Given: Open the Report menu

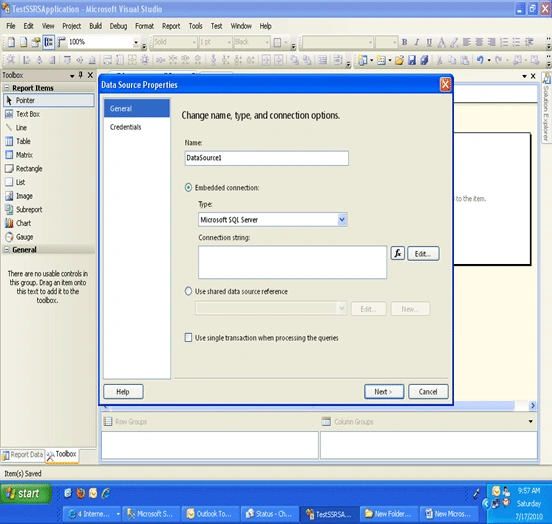Looking at the screenshot, I should click(171, 26).
